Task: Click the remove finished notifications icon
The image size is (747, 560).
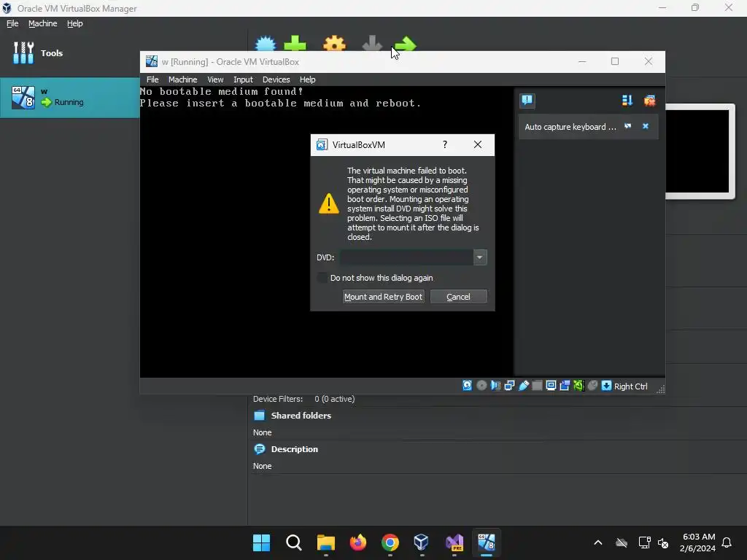Action: 649,101
